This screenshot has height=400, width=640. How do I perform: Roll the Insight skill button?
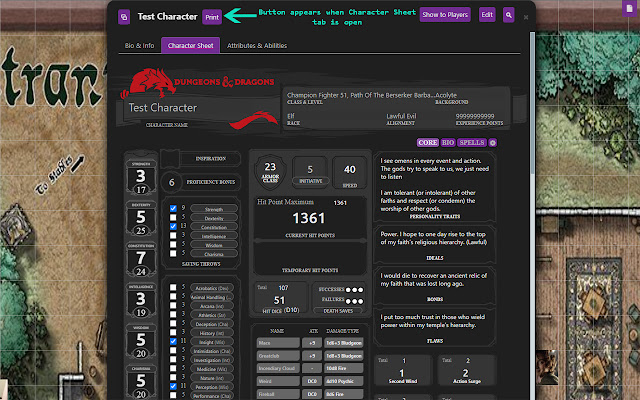(x=211, y=341)
